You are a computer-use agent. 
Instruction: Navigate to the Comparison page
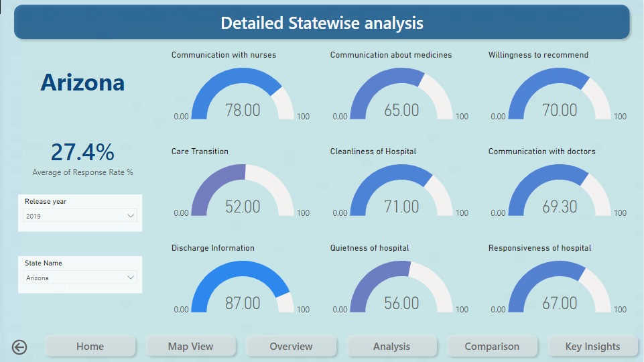492,346
